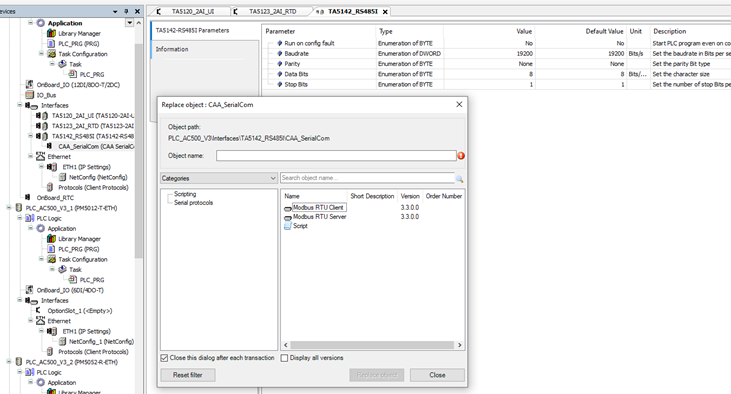731x394 pixels.
Task: Open the top Library Manager icon
Action: (x=51, y=34)
